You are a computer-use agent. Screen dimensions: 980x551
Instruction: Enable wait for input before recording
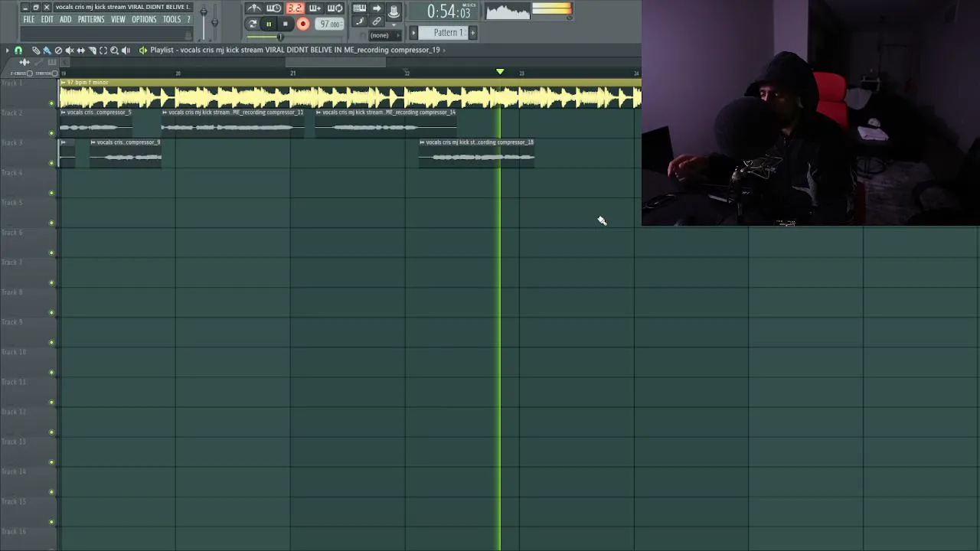pos(273,8)
